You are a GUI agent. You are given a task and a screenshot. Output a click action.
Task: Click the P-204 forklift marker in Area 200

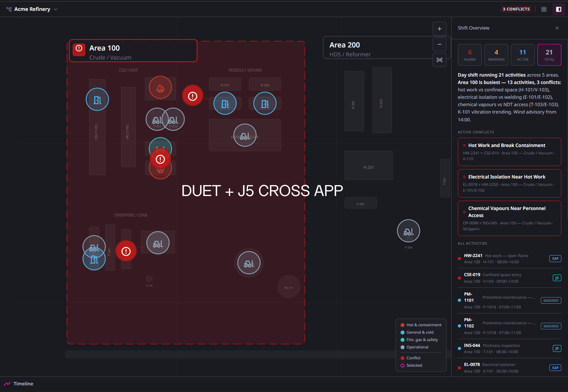pos(408,231)
